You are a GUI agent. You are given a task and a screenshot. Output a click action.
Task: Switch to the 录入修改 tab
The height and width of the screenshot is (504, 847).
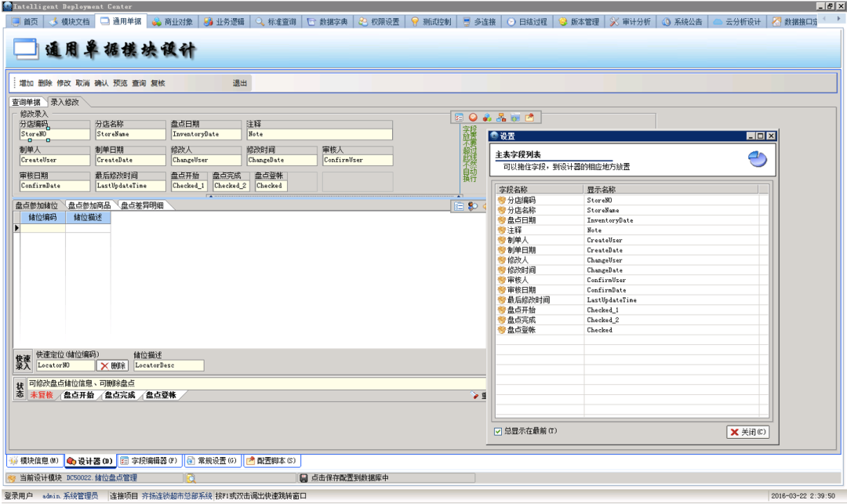65,102
